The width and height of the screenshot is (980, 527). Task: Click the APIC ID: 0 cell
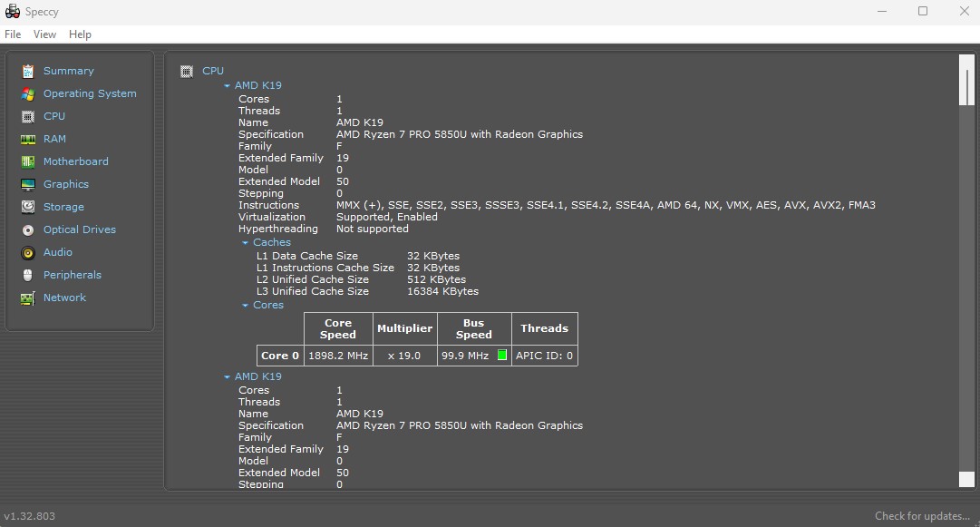coord(544,355)
